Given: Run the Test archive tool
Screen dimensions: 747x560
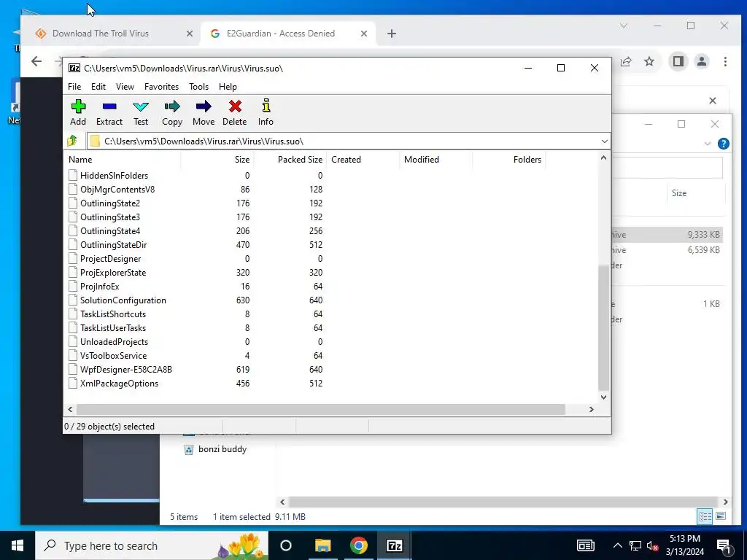Looking at the screenshot, I should click(141, 106).
